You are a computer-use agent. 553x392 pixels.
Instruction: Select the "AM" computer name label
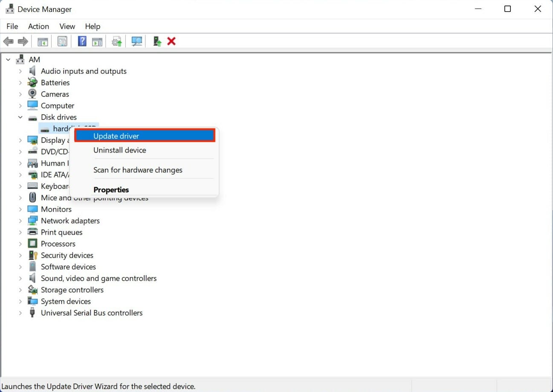35,60
